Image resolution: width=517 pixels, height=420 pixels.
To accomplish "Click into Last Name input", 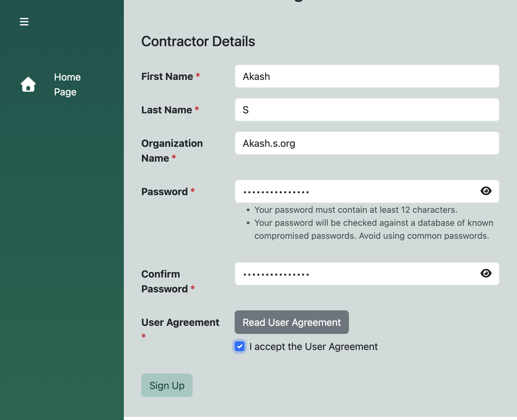I will [367, 110].
